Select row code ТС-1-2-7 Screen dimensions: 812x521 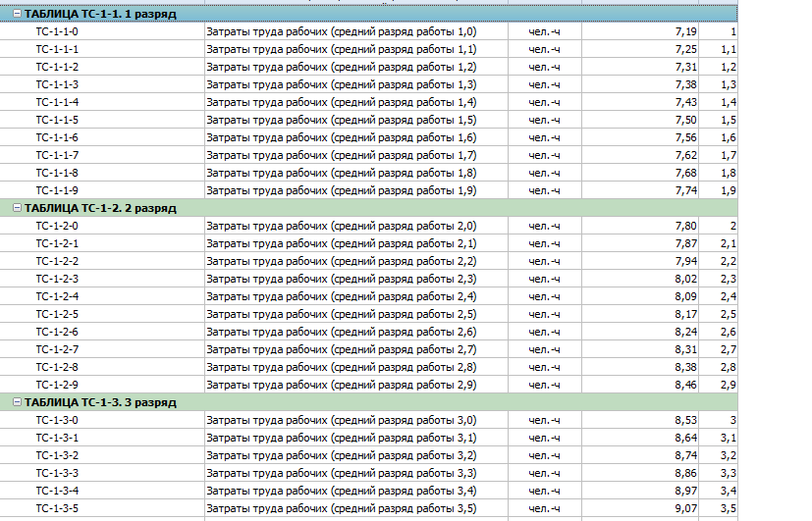click(x=57, y=349)
